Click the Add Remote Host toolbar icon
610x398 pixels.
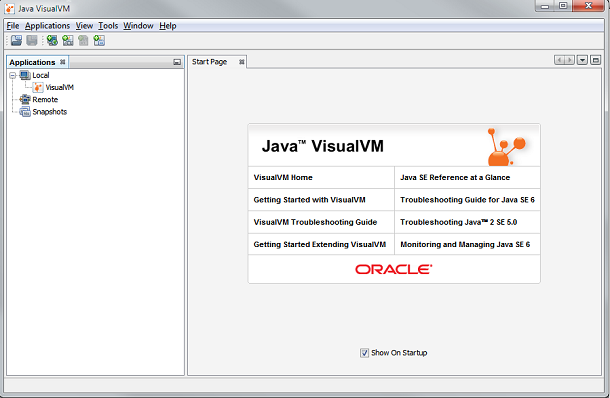52,40
